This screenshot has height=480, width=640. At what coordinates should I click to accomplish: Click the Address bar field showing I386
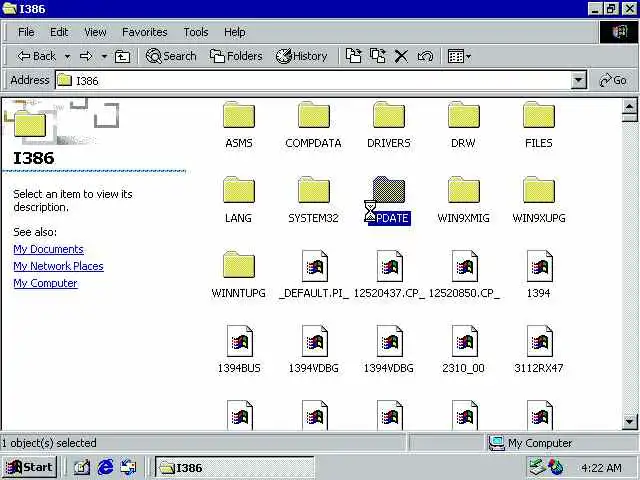(x=313, y=80)
